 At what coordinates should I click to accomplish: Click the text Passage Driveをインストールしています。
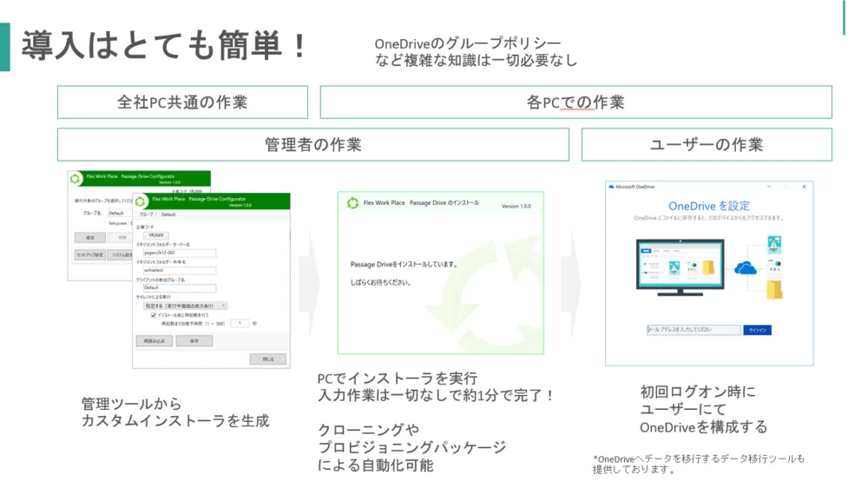404,264
